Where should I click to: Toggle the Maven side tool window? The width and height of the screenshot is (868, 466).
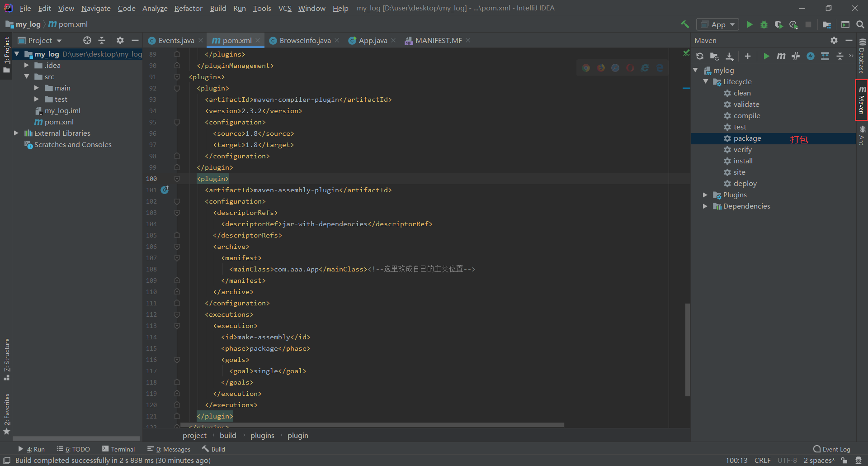tap(862, 100)
